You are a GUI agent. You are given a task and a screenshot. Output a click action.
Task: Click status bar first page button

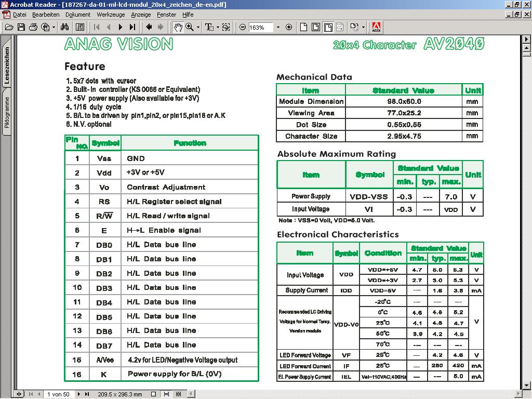pyautogui.click(x=31, y=394)
